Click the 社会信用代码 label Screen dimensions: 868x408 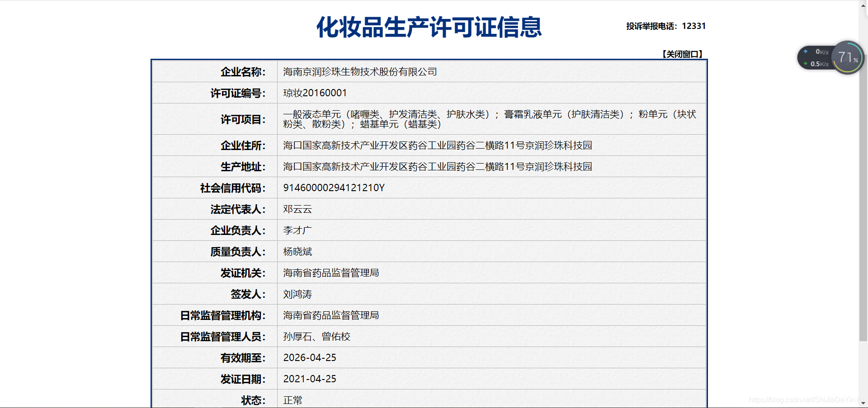[233, 188]
